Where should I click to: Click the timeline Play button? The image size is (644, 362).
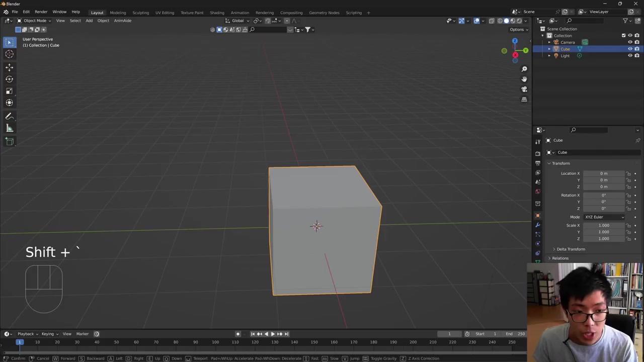273,334
